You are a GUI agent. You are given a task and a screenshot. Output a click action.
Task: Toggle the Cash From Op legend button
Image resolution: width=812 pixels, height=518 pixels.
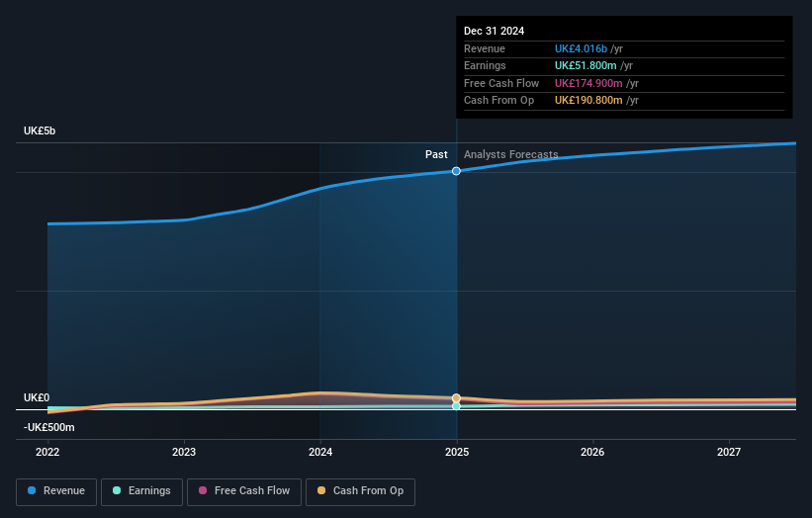(360, 491)
